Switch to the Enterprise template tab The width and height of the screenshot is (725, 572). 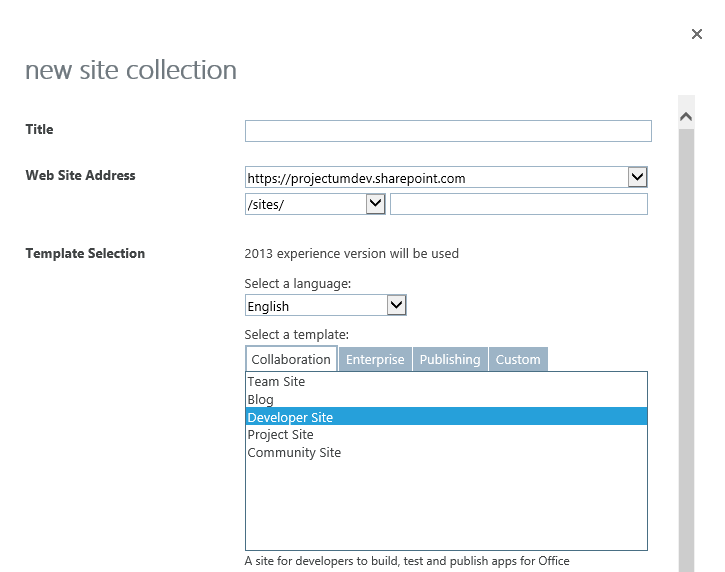375,360
